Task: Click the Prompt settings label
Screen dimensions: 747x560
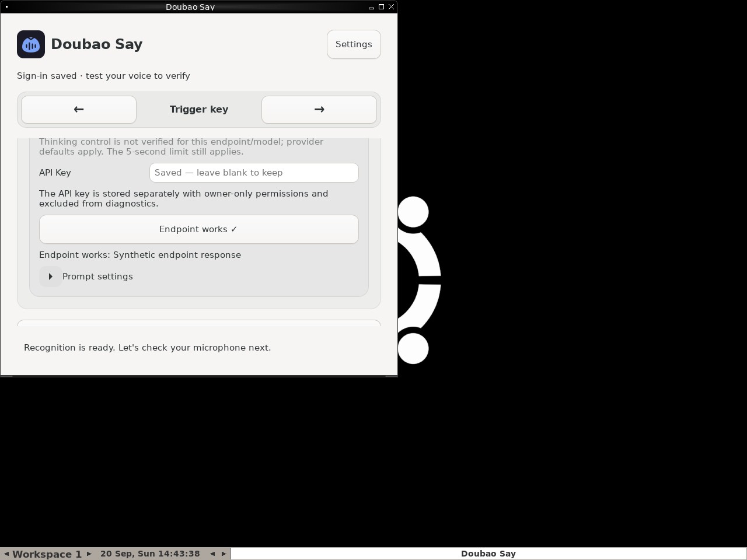Action: [x=97, y=276]
